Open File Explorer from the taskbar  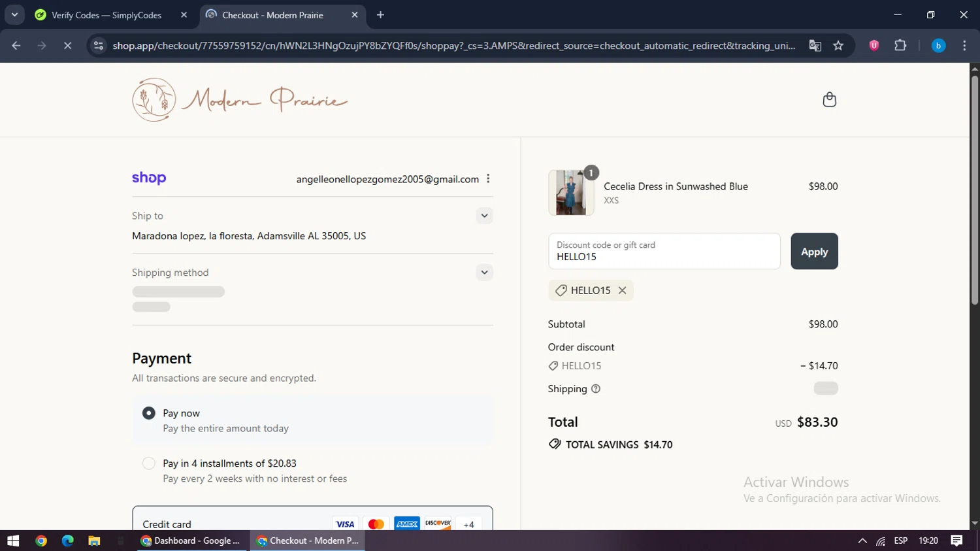[x=94, y=541]
